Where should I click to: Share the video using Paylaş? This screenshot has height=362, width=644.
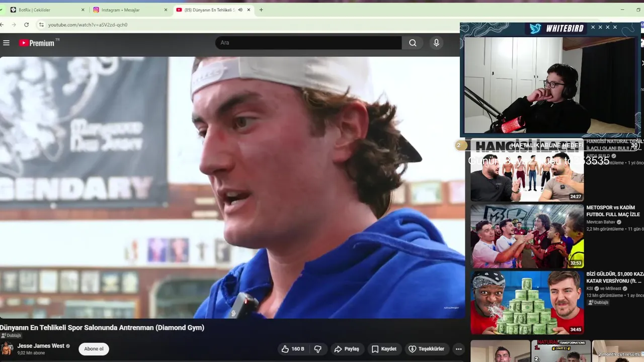click(x=347, y=349)
